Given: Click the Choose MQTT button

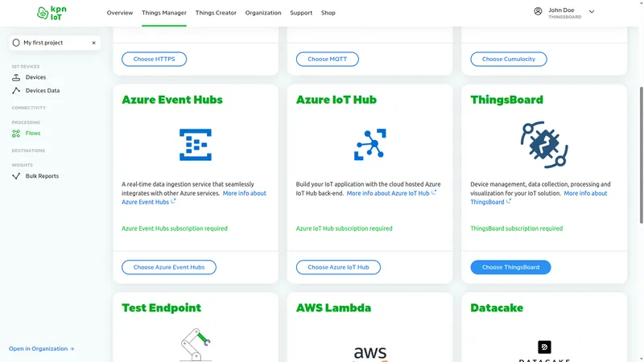Looking at the screenshot, I should tap(328, 59).
